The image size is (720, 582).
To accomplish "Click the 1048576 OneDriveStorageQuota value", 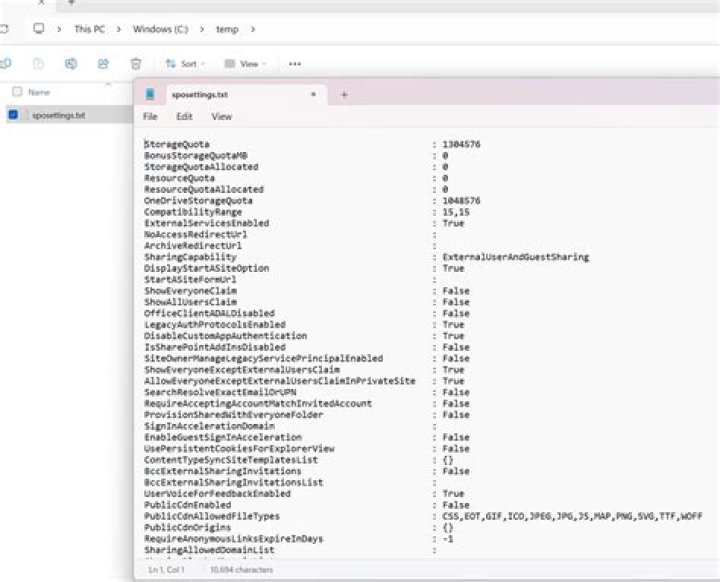I will pyautogui.click(x=461, y=200).
